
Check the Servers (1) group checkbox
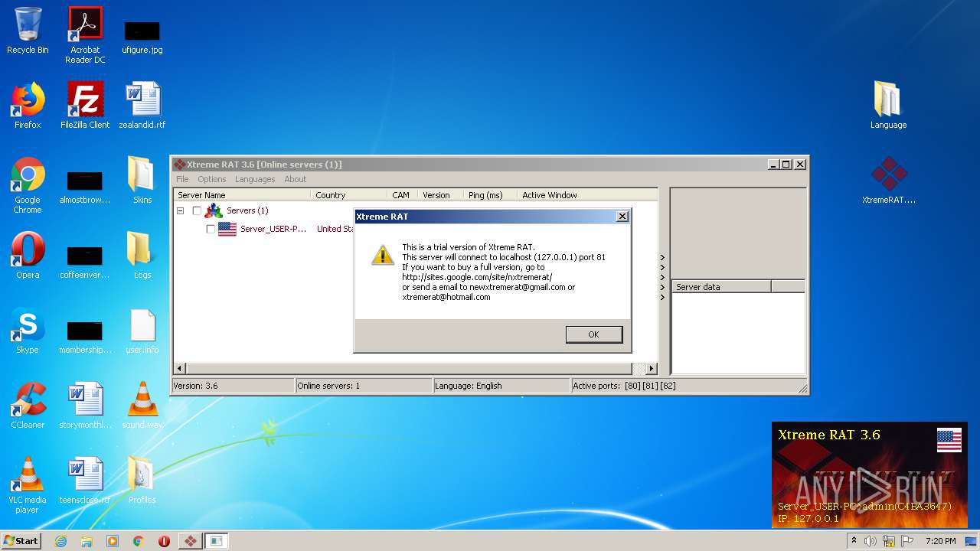[x=197, y=210]
